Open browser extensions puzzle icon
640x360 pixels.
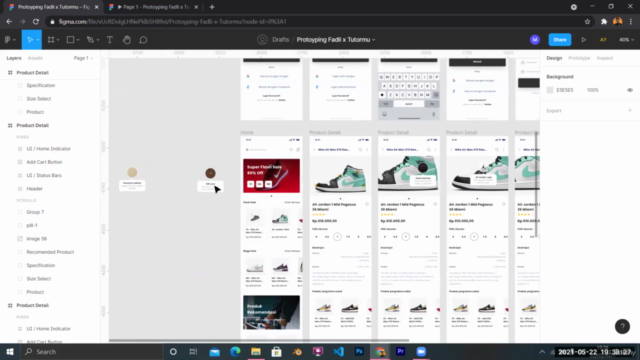(604, 22)
